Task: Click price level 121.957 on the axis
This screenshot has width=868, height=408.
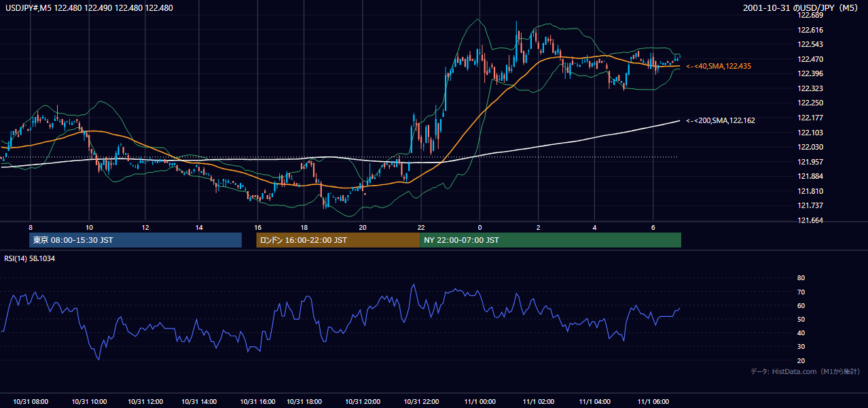Action: [811, 162]
